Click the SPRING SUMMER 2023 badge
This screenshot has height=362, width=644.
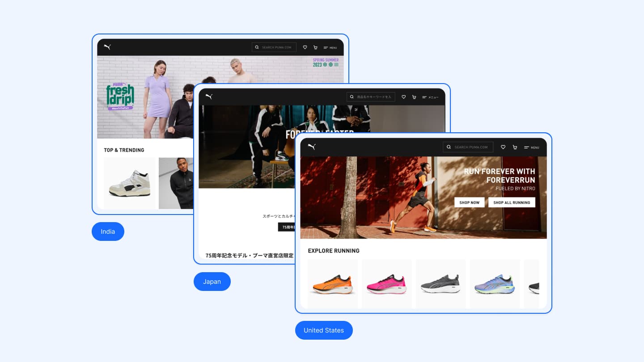(x=326, y=62)
